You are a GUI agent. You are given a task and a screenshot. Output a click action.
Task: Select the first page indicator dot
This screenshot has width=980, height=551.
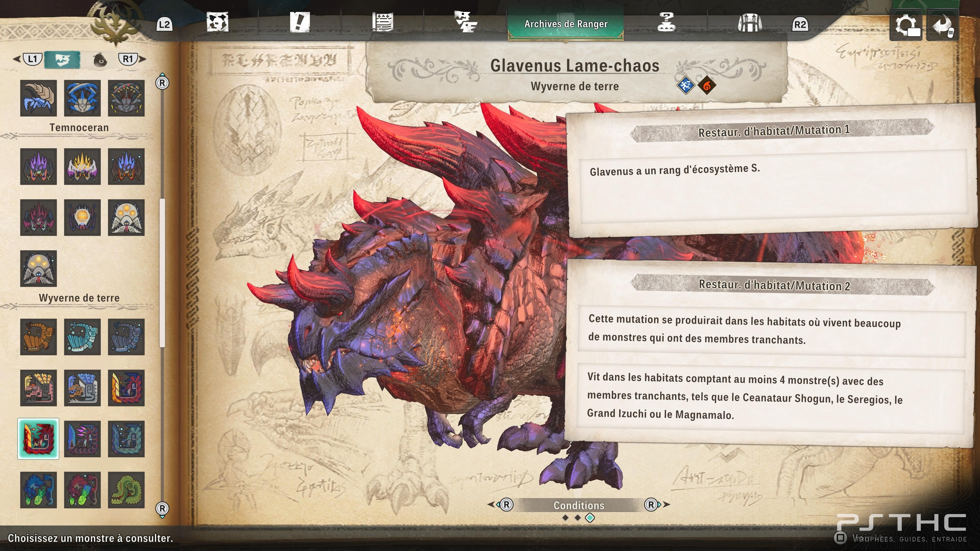point(565,518)
